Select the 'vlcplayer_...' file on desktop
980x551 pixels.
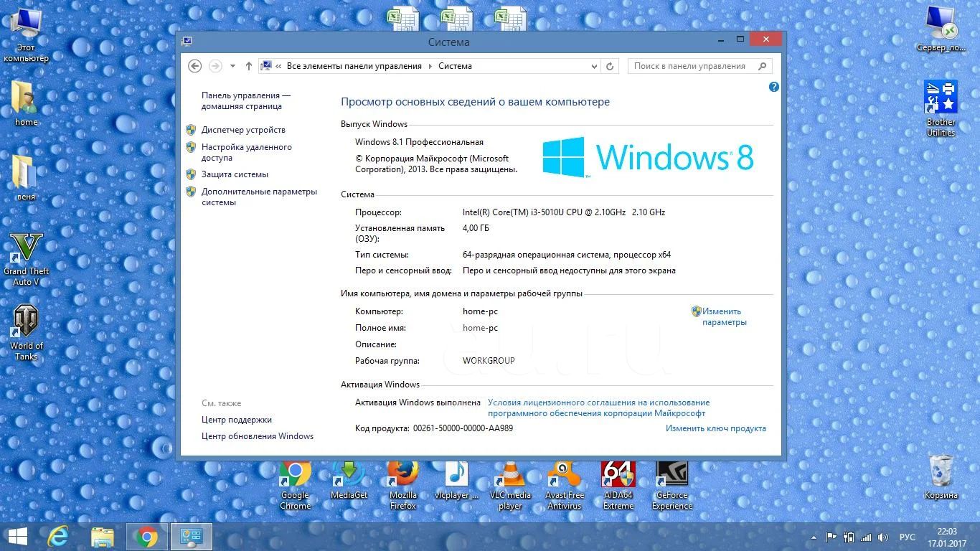(456, 481)
